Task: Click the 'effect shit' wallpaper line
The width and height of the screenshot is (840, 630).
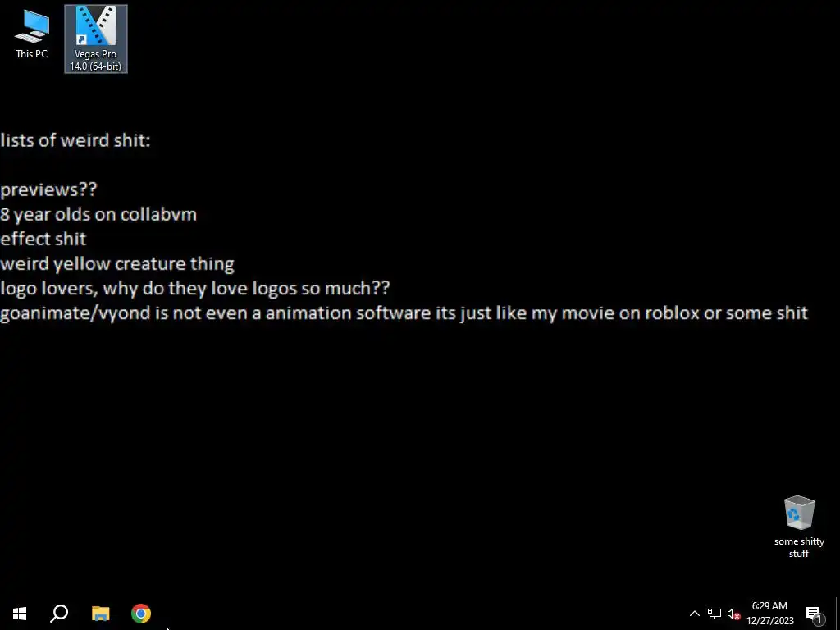Action: tap(43, 239)
